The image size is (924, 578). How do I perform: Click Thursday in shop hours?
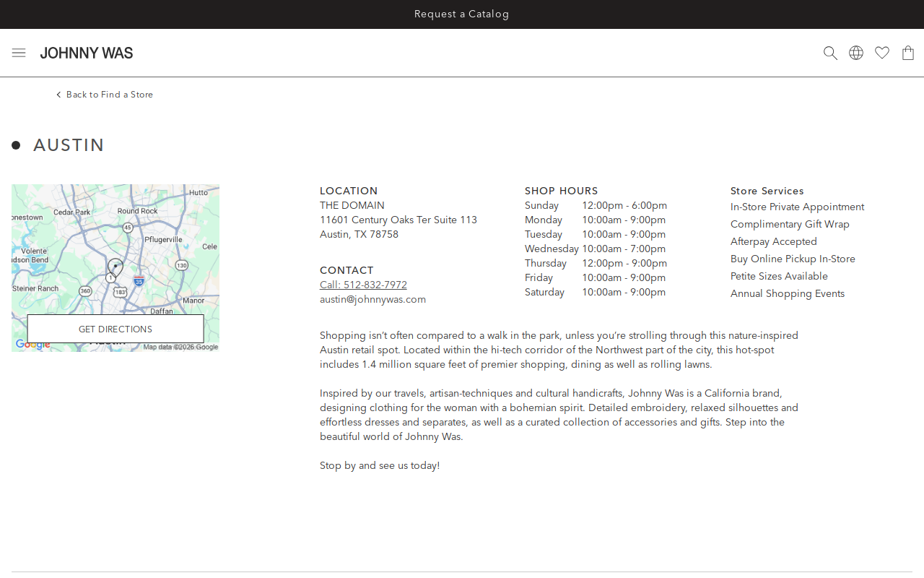coord(546,264)
